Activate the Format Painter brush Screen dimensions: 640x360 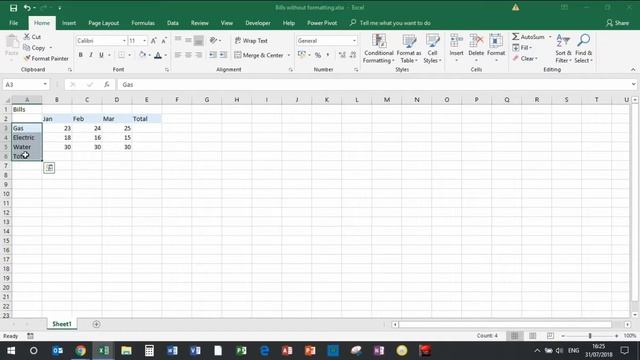(x=46, y=58)
